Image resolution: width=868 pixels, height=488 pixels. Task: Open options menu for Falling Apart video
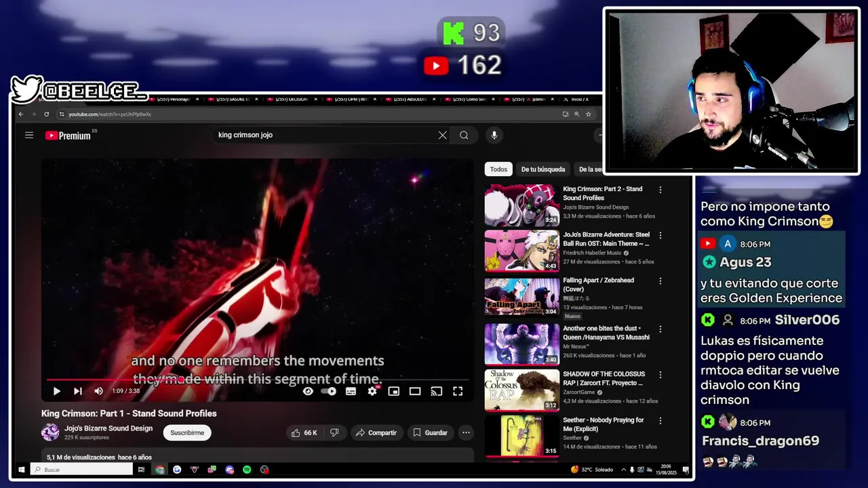660,281
